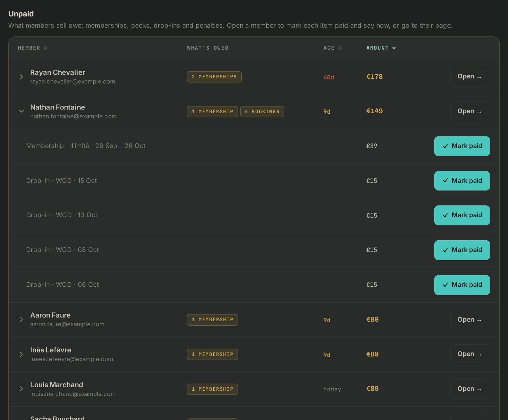Click the name Louis Marchand
The width and height of the screenshot is (508, 420).
[57, 385]
